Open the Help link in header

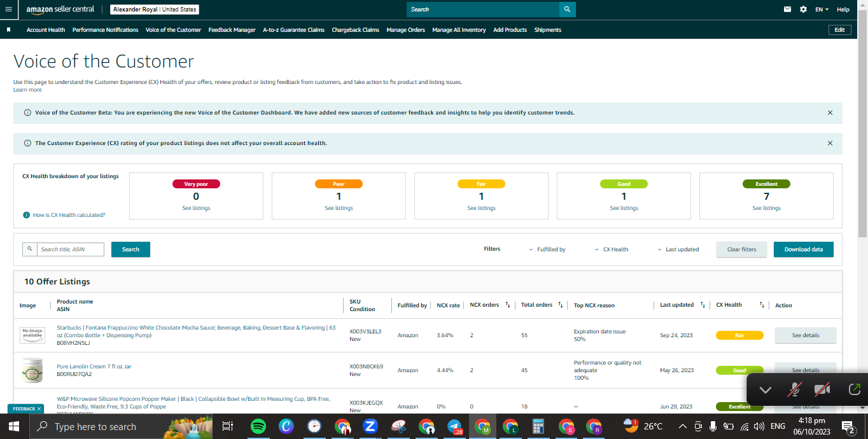[843, 10]
